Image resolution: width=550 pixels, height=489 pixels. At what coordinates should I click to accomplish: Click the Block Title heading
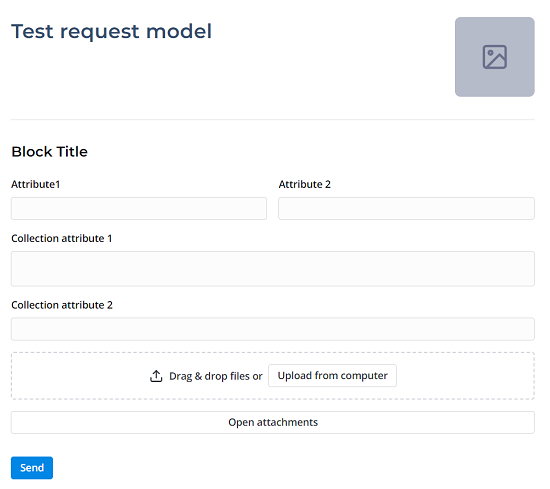click(49, 152)
